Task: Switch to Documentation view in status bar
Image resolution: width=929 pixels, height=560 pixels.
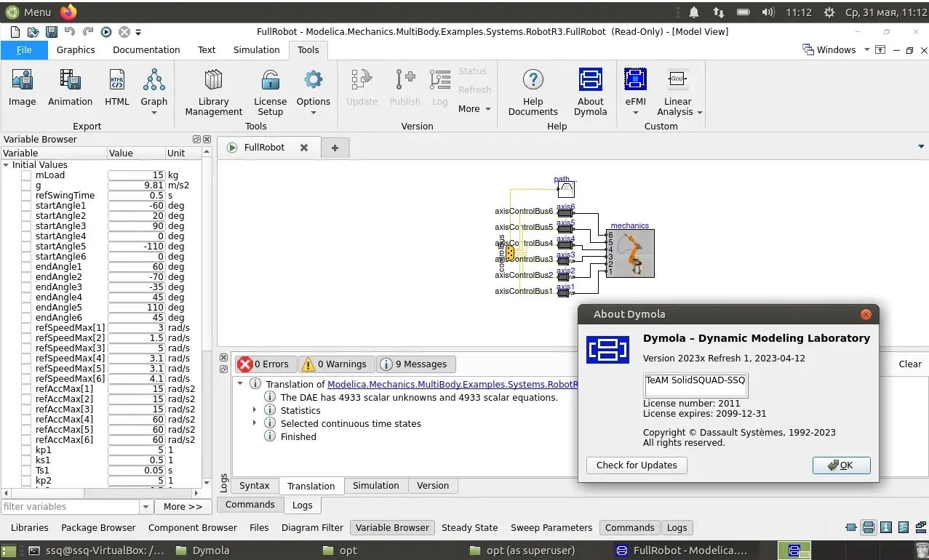Action: [x=886, y=528]
